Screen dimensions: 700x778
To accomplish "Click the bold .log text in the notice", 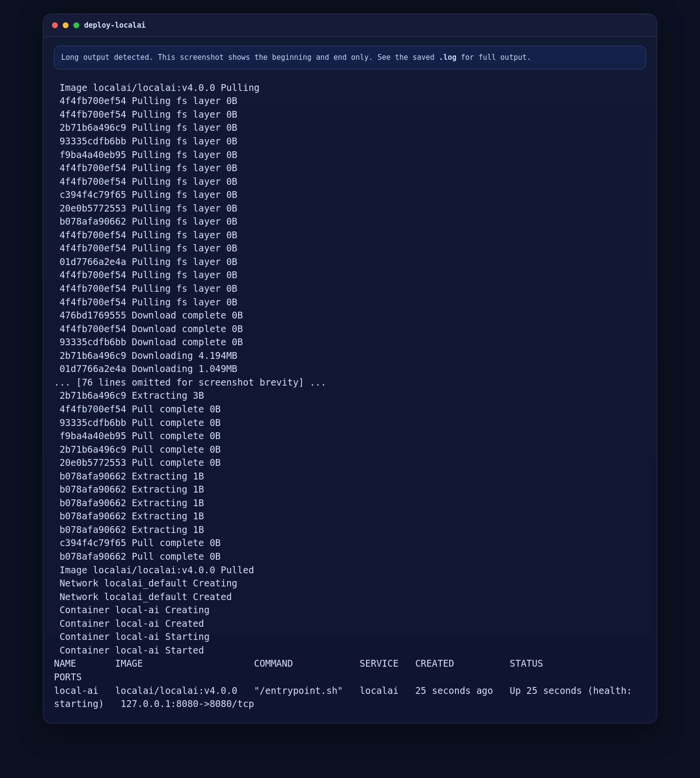I will point(448,57).
